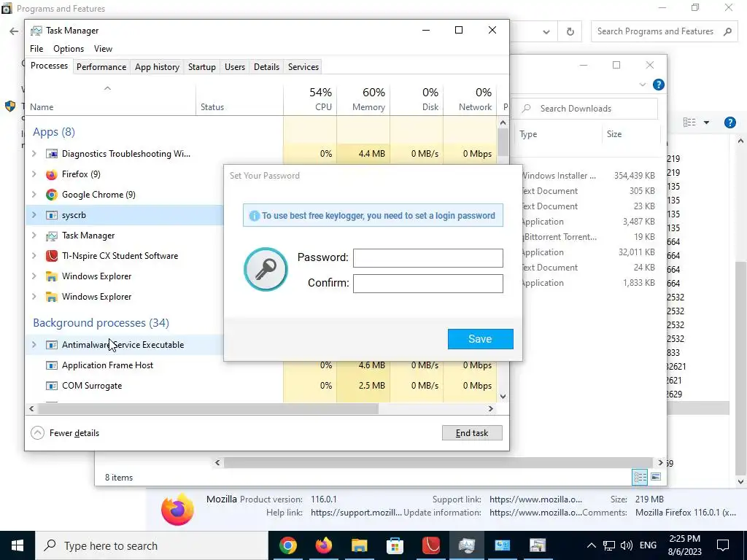This screenshot has width=747, height=560.
Task: Open the App history tab
Action: pyautogui.click(x=158, y=67)
